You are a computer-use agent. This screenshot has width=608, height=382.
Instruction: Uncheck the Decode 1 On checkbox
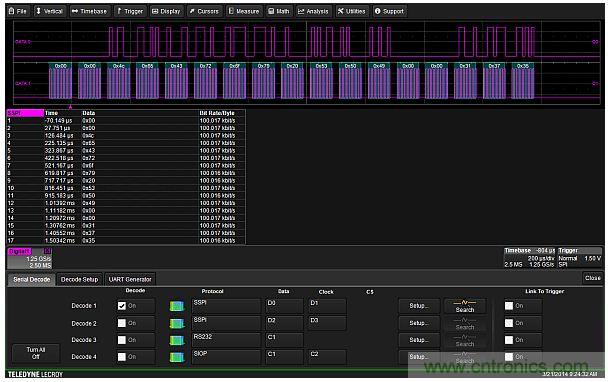click(x=122, y=306)
